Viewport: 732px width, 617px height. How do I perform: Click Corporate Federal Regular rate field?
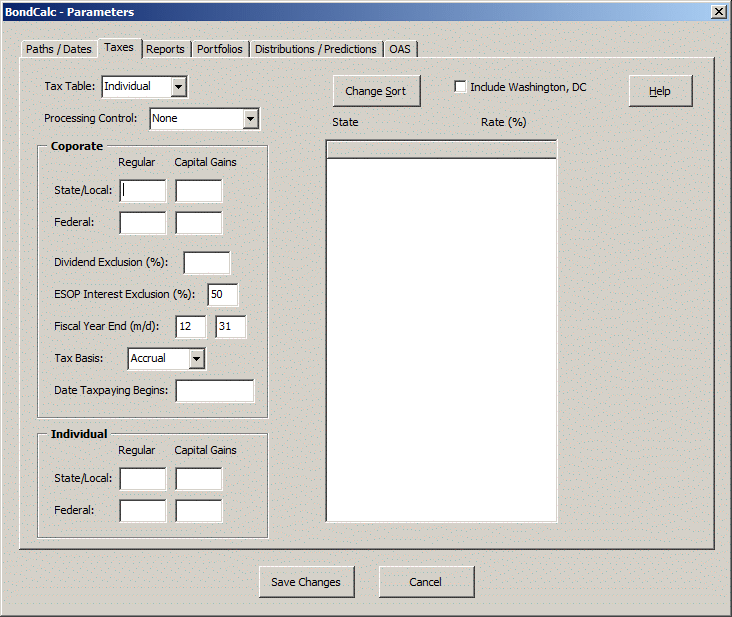click(143, 223)
